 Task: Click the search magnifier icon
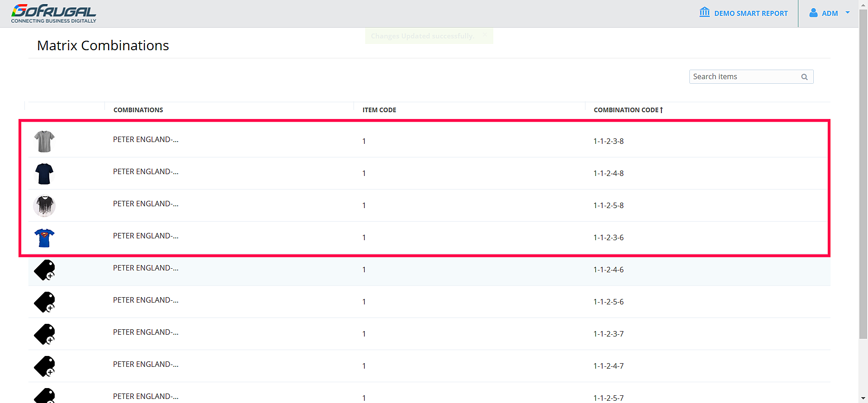[x=804, y=77]
